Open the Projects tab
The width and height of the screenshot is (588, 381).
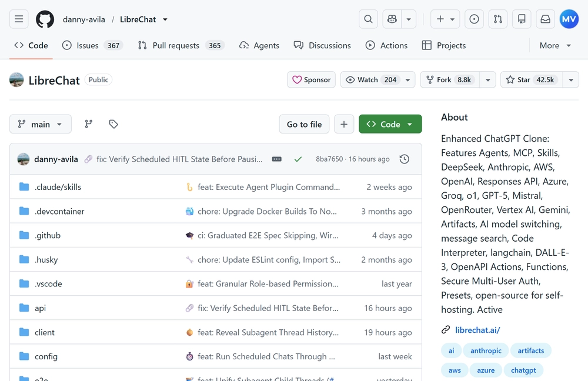tap(444, 45)
